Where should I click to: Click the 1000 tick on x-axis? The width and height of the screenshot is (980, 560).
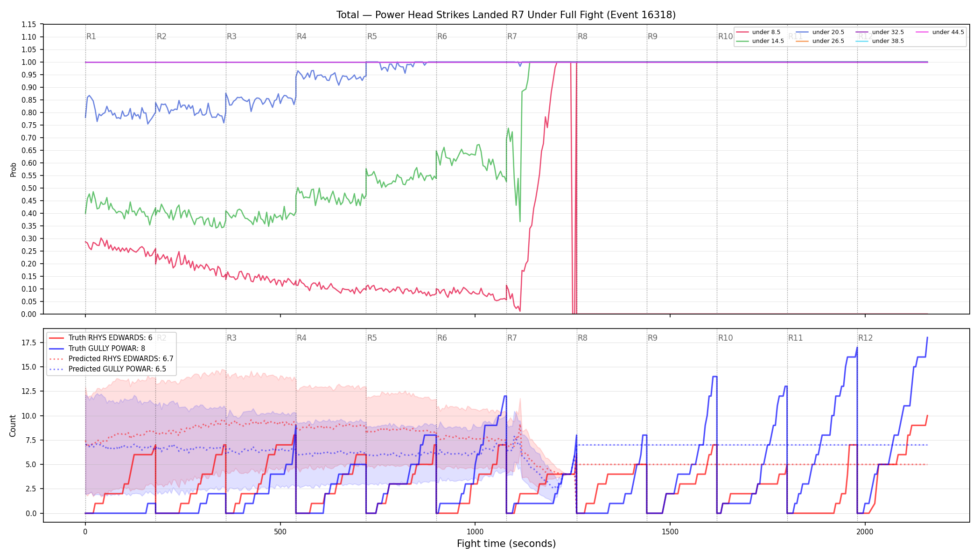pos(475,532)
